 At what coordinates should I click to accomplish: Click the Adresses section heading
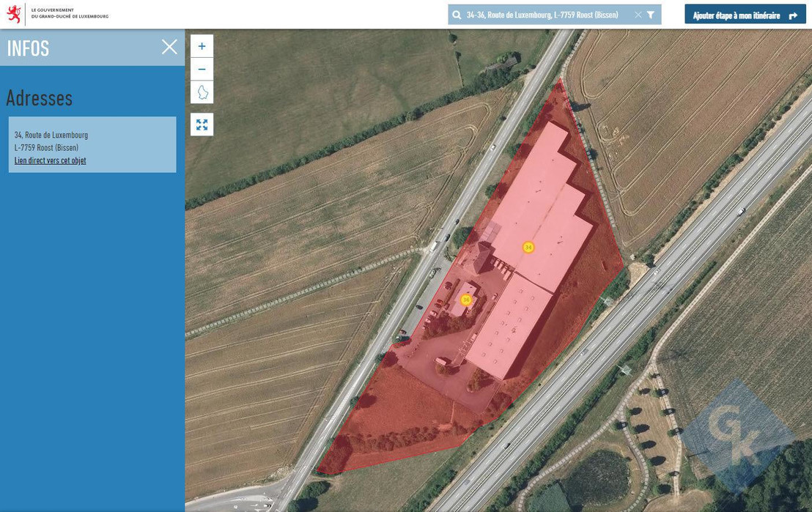40,98
